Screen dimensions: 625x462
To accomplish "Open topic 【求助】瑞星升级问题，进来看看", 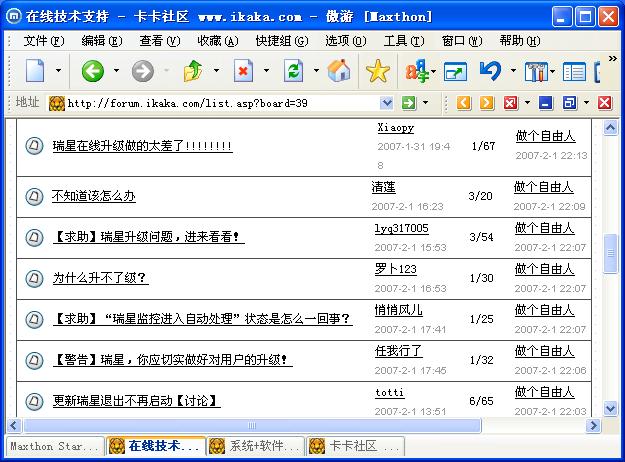I will point(148,237).
